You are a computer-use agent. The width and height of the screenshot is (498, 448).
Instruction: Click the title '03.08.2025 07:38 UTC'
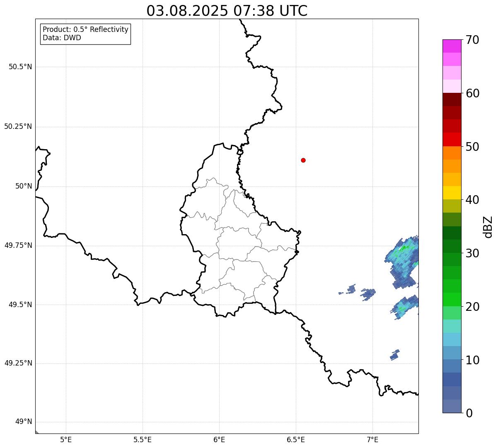(227, 11)
